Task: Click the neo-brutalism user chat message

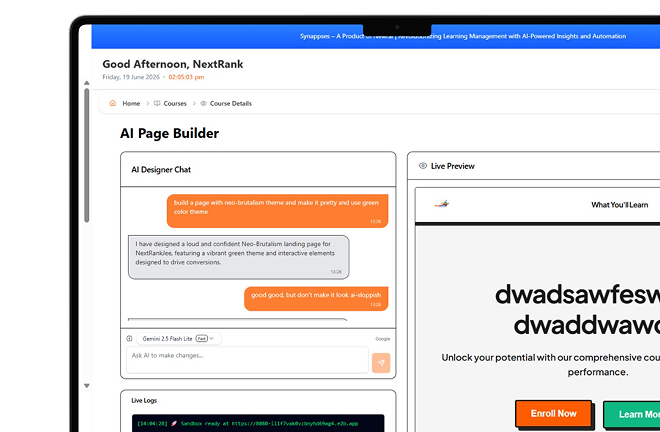Action: click(277, 211)
